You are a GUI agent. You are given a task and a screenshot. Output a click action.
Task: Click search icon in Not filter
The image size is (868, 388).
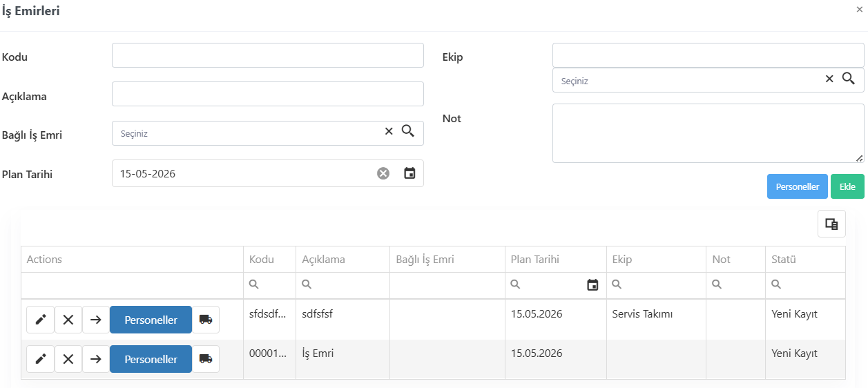point(717,284)
